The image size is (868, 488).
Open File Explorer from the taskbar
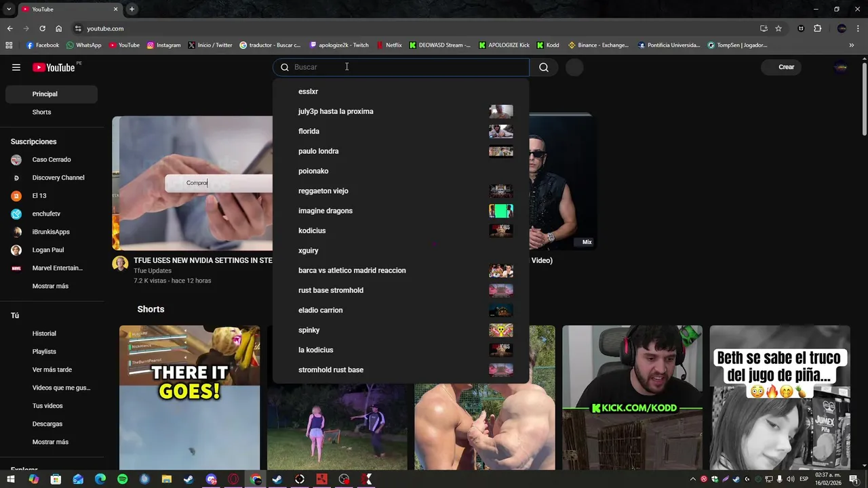(167, 479)
